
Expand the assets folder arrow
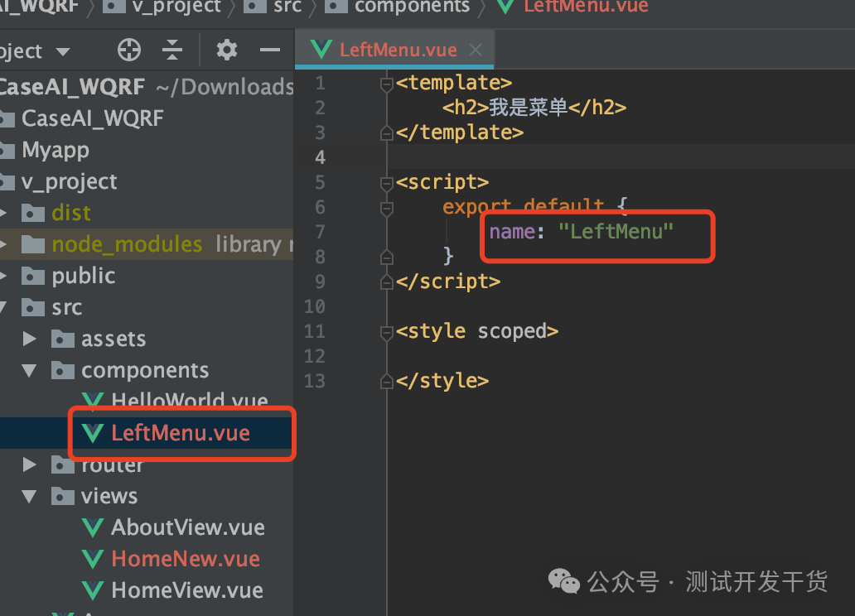(x=30, y=339)
